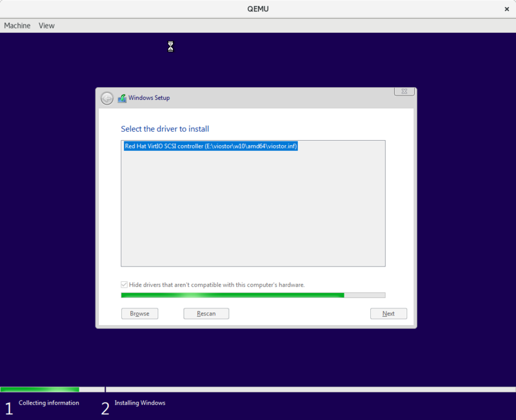Close the Windows Setup dialog
This screenshot has width=516, height=420.
pyautogui.click(x=404, y=92)
